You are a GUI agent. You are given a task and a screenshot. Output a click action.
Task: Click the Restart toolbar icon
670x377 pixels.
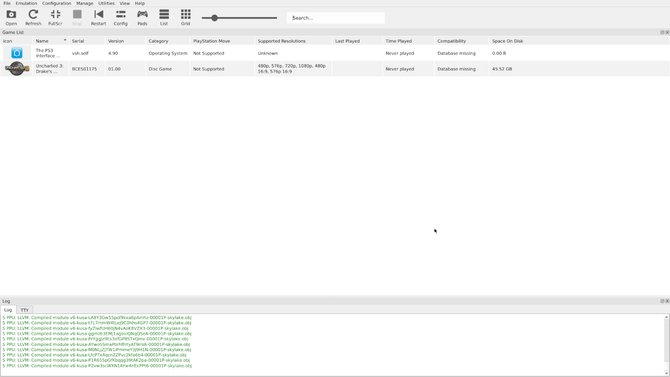pos(98,18)
